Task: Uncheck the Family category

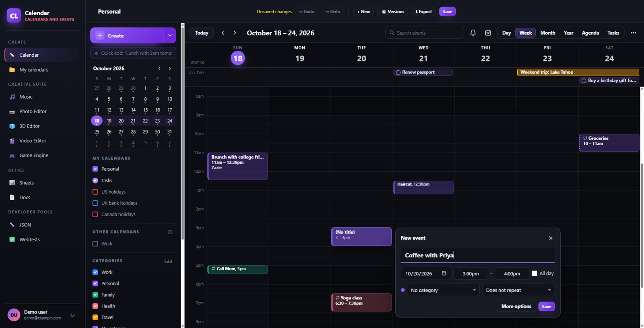Action: (95, 295)
